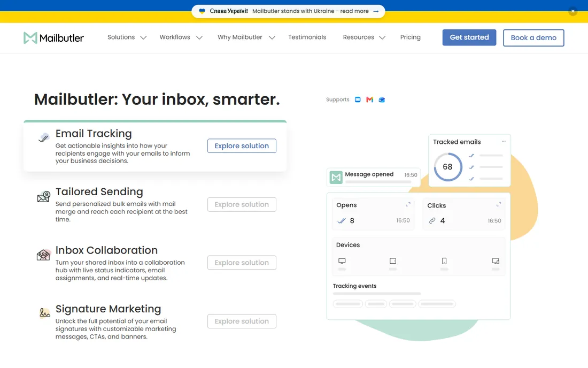Screen dimensions: 588x368
Task: Click the Tracking events label
Action: [x=355, y=286]
